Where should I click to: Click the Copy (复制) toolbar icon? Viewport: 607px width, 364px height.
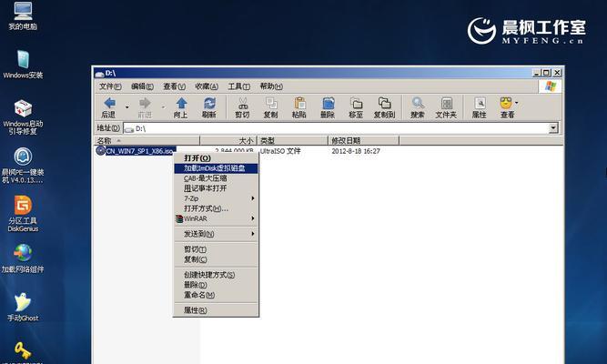(x=271, y=103)
